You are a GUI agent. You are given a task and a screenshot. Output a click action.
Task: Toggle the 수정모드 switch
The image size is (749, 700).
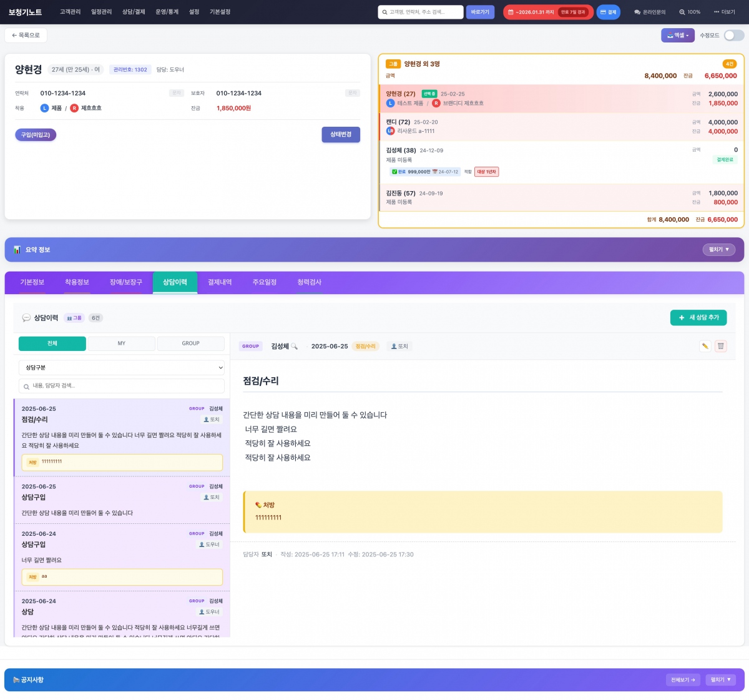[x=733, y=36]
